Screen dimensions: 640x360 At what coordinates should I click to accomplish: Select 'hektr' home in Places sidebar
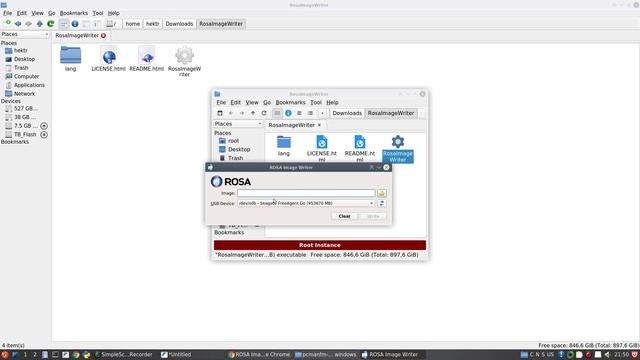pyautogui.click(x=20, y=51)
